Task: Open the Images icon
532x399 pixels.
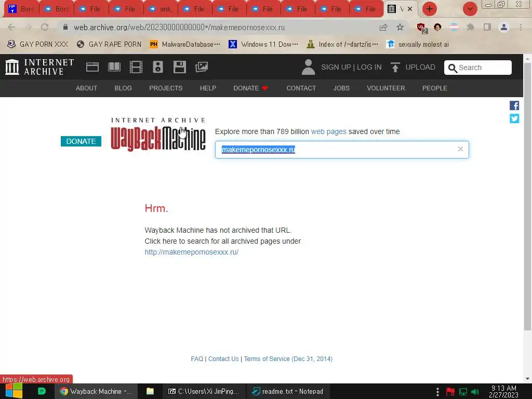Action: click(x=202, y=67)
